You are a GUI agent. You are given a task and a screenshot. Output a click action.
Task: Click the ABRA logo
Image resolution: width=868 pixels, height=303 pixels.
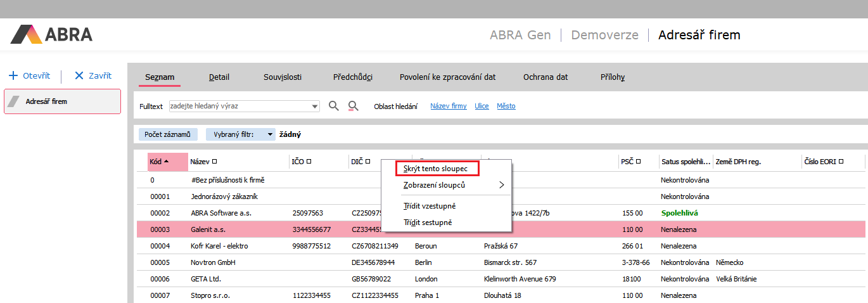click(51, 34)
